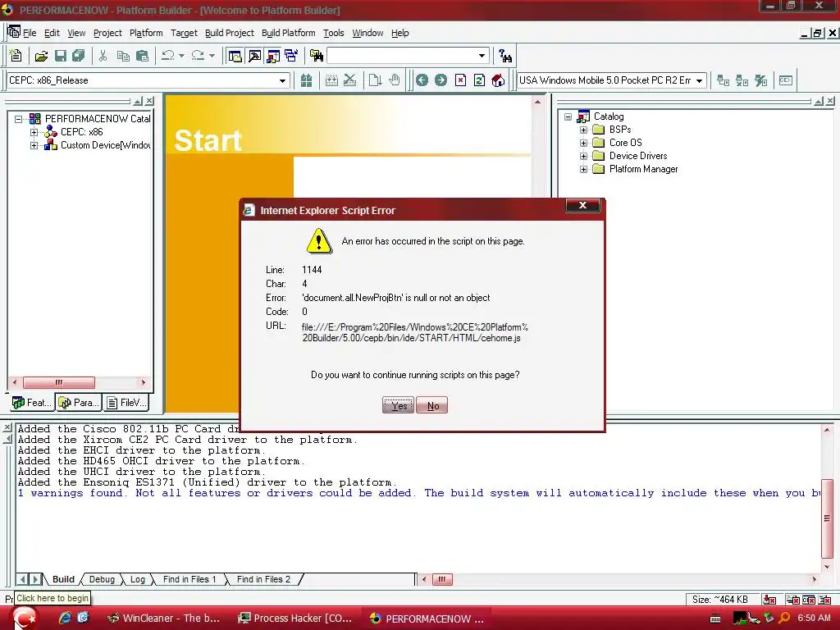This screenshot has height=630, width=840.
Task: Click the Find in Files binoculars icon
Action: pyautogui.click(x=316, y=56)
